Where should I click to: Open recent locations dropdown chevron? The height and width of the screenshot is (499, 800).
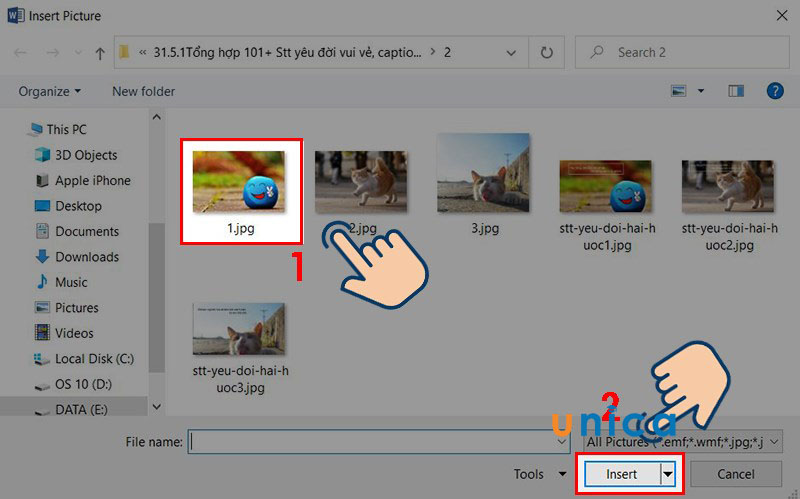pos(78,53)
